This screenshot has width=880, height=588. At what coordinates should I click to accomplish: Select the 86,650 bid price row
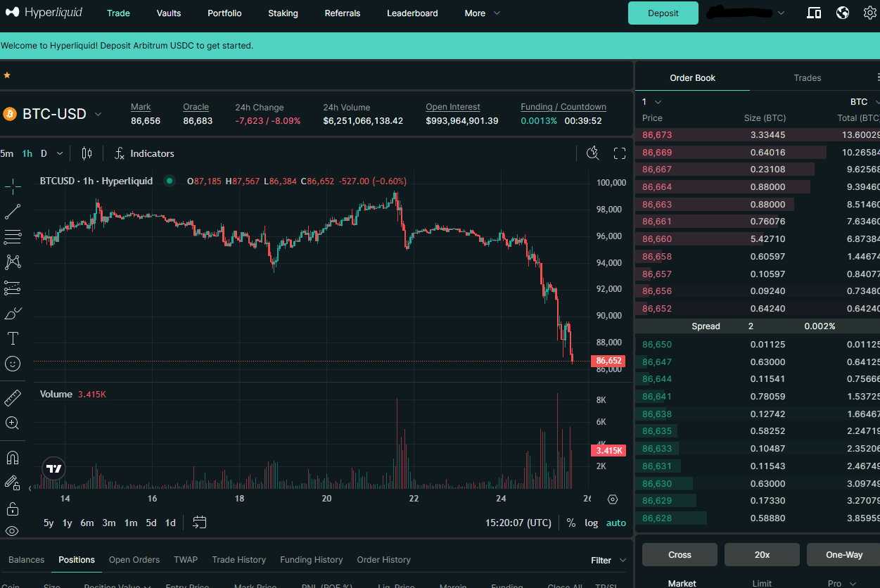click(758, 345)
